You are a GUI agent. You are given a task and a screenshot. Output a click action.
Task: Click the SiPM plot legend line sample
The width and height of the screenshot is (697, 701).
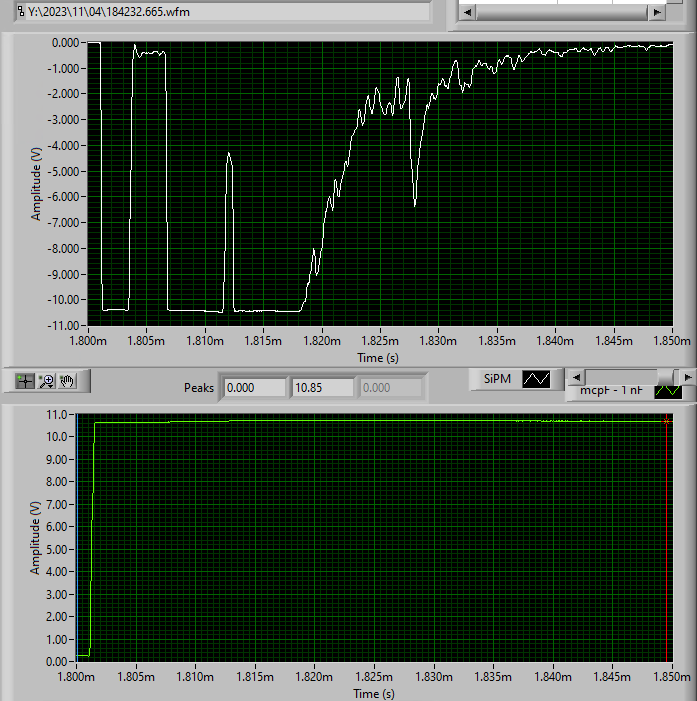[536, 379]
